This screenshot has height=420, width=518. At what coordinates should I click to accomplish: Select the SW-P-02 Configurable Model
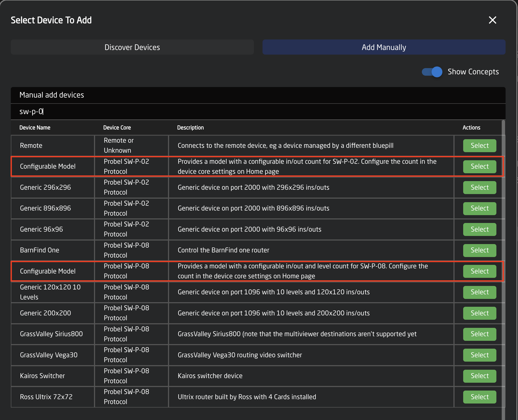(480, 166)
